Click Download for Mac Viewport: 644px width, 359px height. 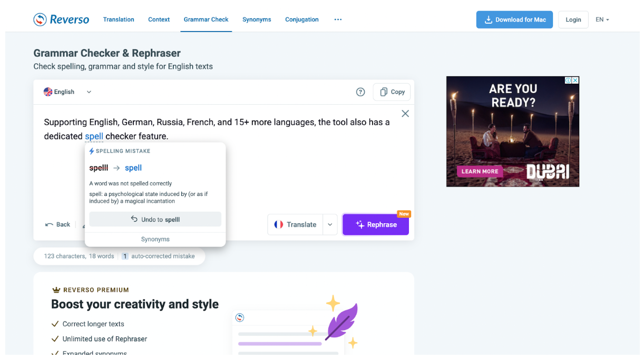click(514, 19)
